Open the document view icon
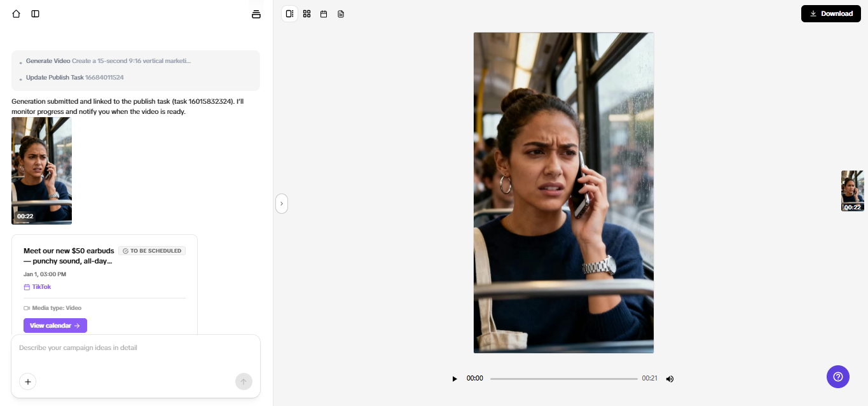Image resolution: width=868 pixels, height=406 pixels. point(341,13)
